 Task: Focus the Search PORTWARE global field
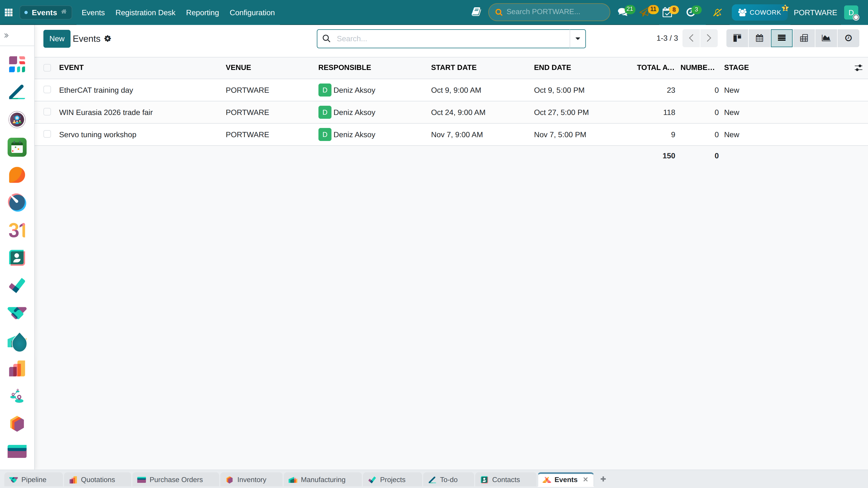click(549, 12)
